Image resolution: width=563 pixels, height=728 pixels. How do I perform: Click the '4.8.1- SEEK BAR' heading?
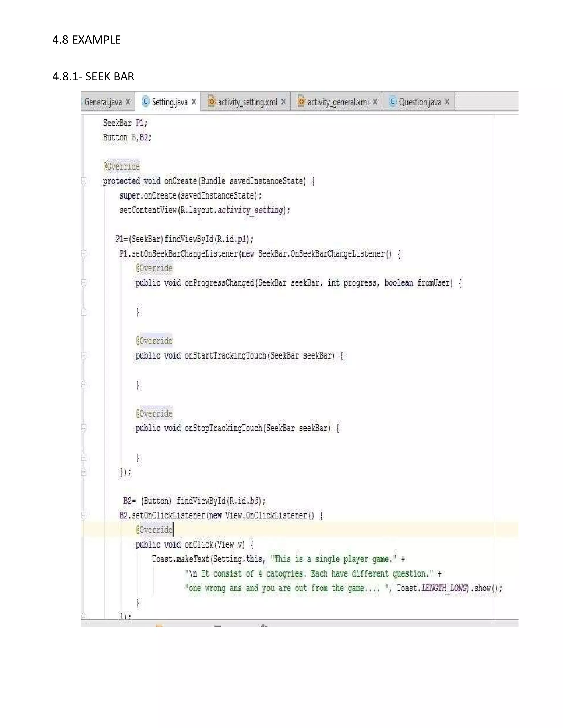pyautogui.click(x=93, y=77)
